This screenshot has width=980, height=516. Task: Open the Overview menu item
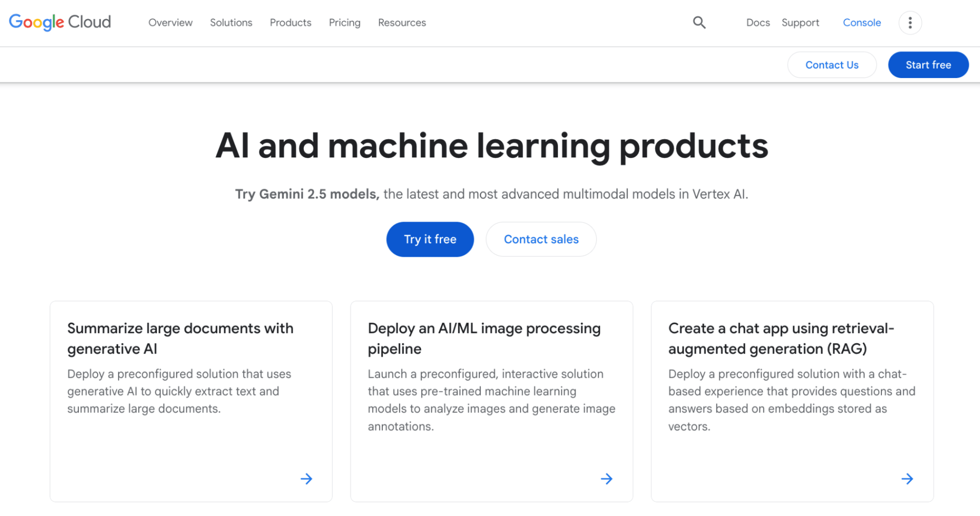tap(171, 23)
